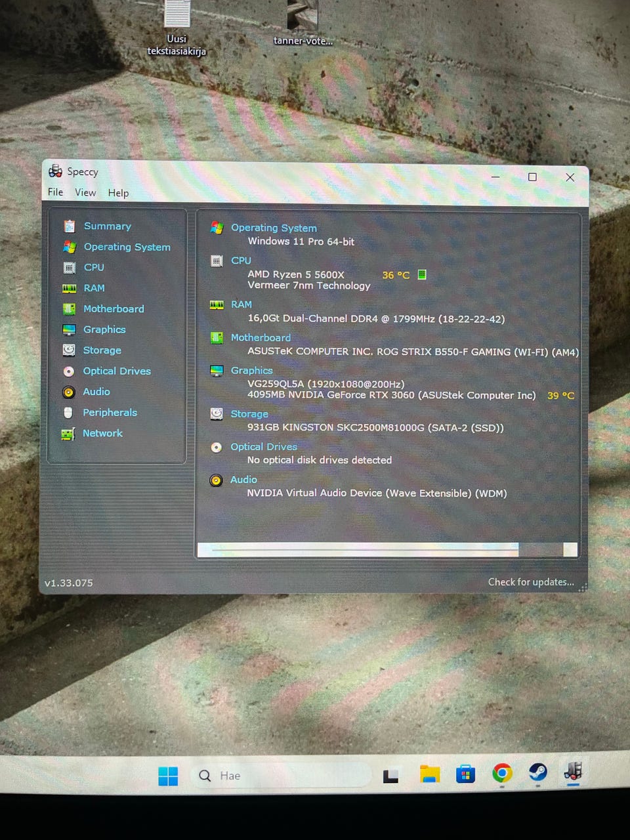The width and height of the screenshot is (630, 840).
Task: Open the RAM heading link in summary
Action: [241, 304]
